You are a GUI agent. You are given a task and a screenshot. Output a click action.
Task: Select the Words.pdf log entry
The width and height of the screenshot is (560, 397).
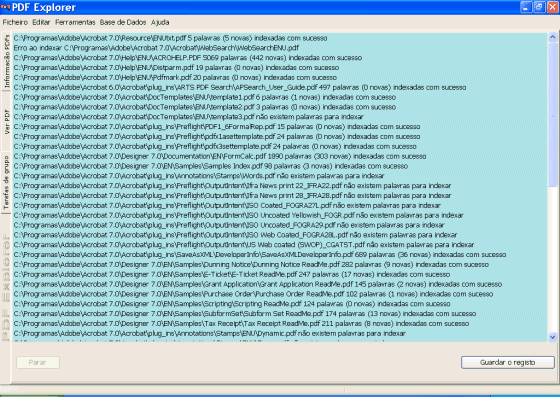[x=199, y=176]
